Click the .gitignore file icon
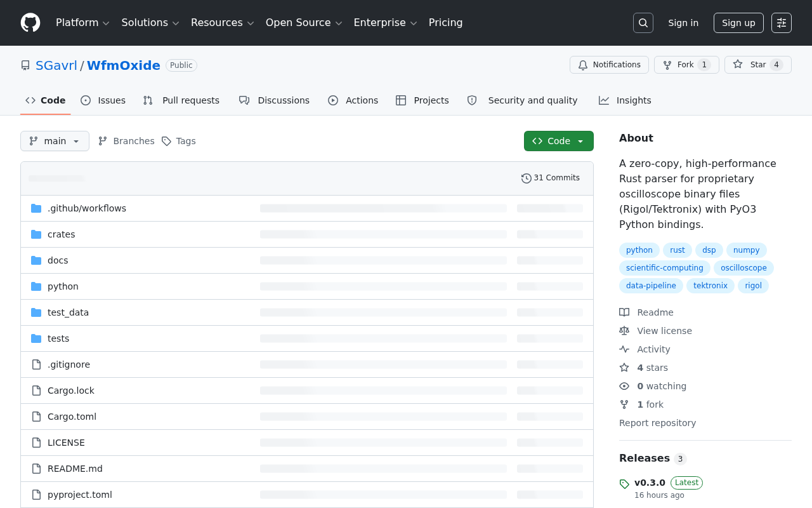Screen dimensions: 812x508 click(36, 364)
